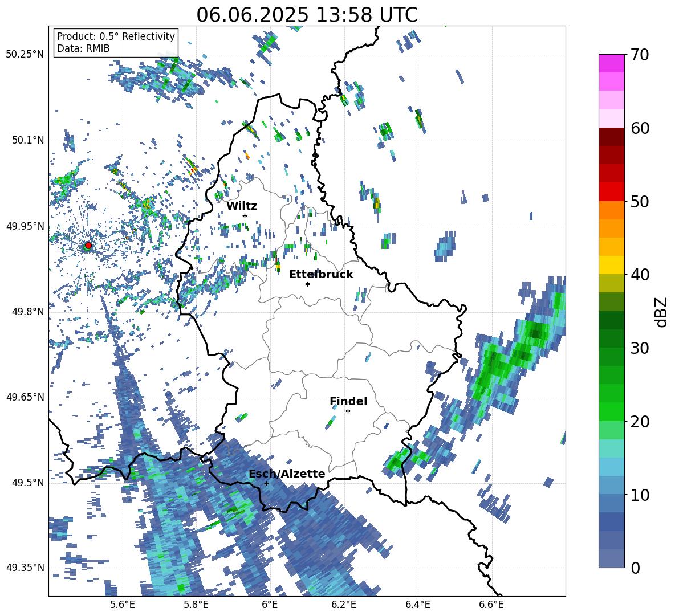Screen dimensions: 675x616
Task: Click the Ettelbruck station cross marker
Action: point(307,284)
